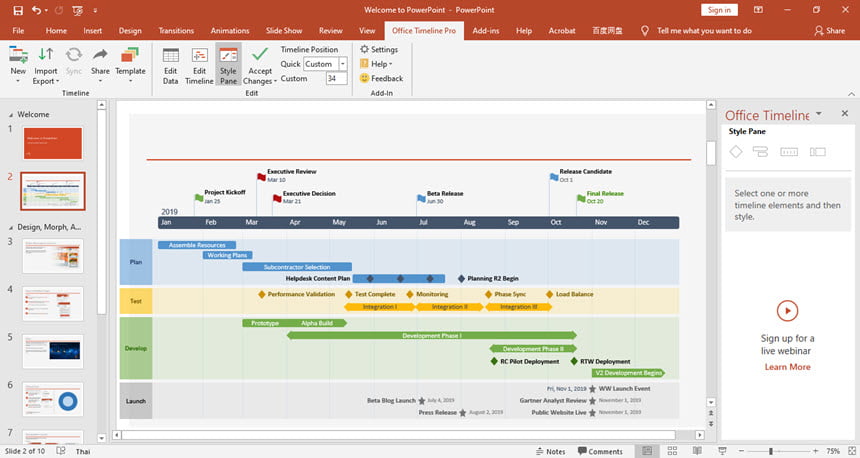Open Office Timeline pane options dropdown
The width and height of the screenshot is (860, 458).
(x=819, y=114)
